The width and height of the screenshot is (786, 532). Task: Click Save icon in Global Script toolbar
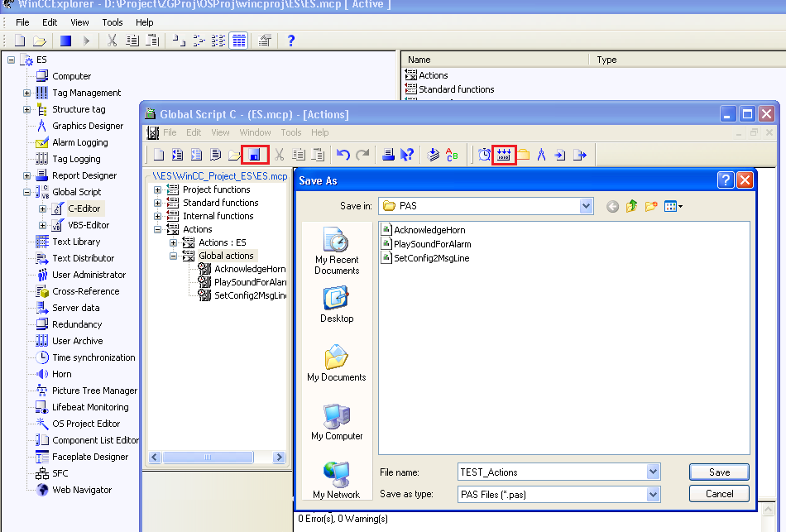tap(255, 155)
